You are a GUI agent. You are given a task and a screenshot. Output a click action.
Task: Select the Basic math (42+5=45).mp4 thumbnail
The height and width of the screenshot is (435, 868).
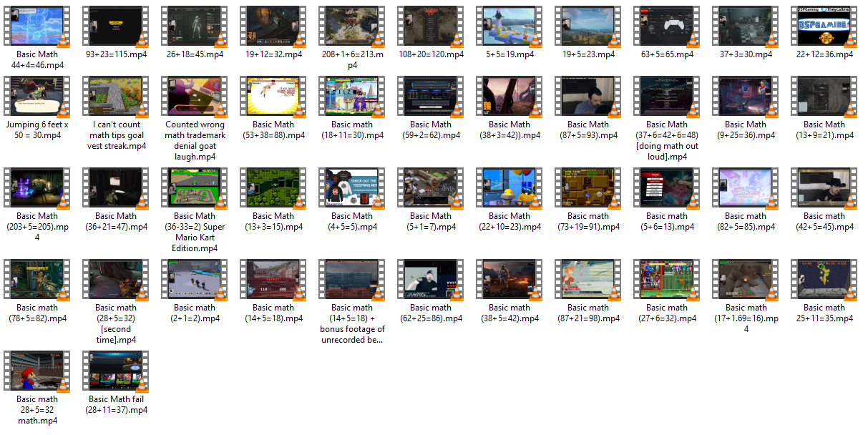[x=824, y=189]
